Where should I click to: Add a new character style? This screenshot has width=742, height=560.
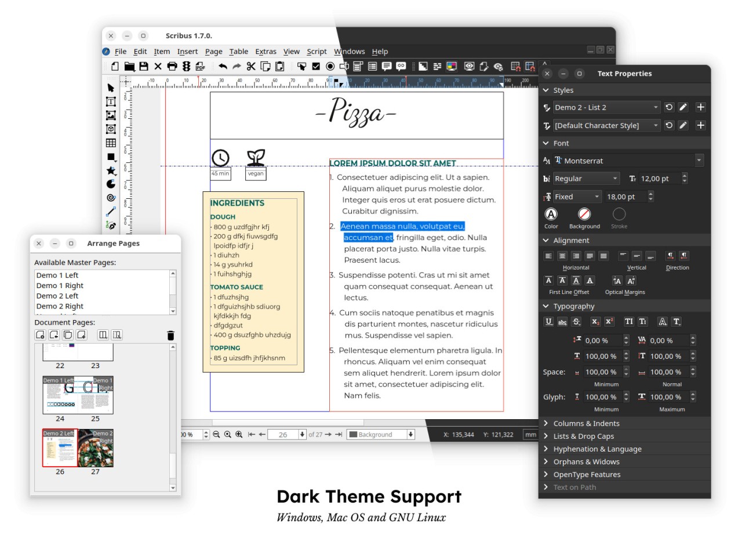click(x=700, y=125)
